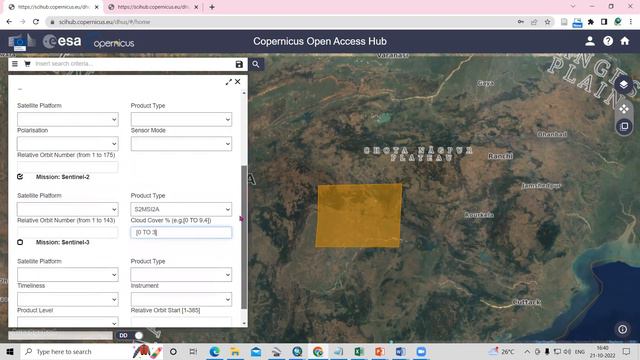Enable the Mission: Sentinel-3 checkbox

click(x=20, y=242)
